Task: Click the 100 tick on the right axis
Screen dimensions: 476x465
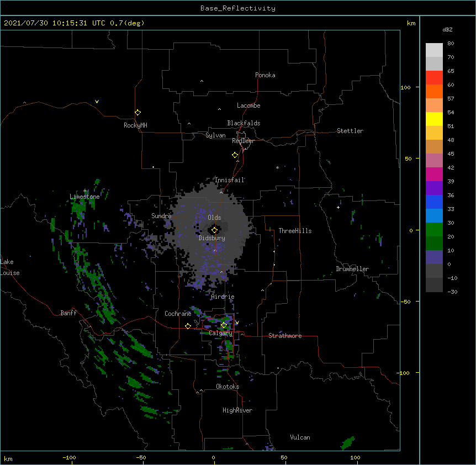Action: coord(405,87)
